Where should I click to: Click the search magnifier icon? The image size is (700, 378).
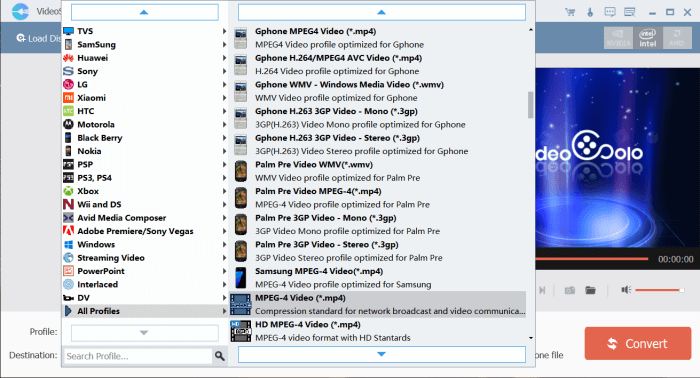pyautogui.click(x=220, y=356)
